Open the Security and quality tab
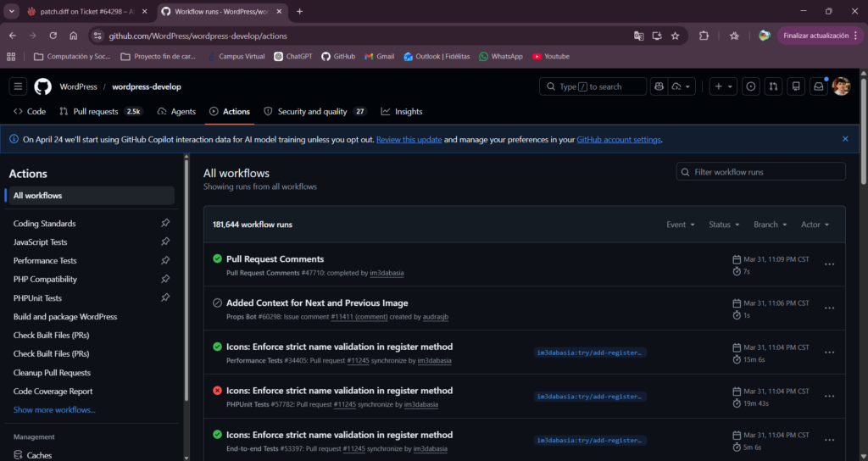Image resolution: width=868 pixels, height=461 pixels. (315, 111)
